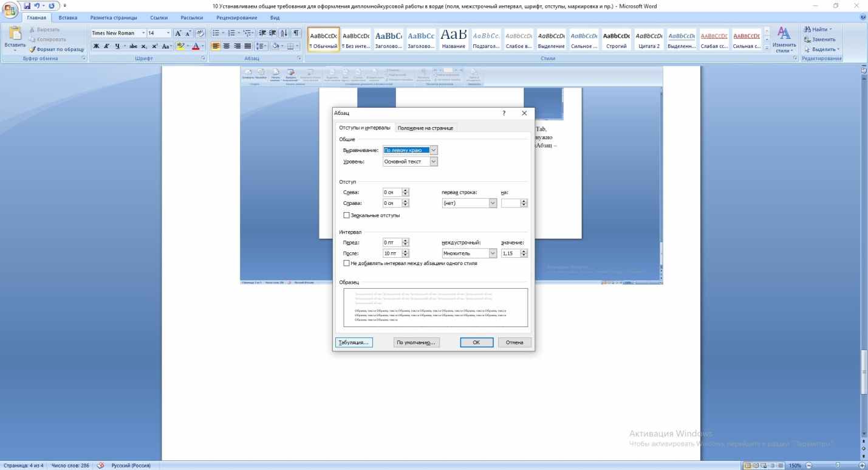Open the font name dropdown
This screenshot has height=470, width=868.
tap(143, 33)
